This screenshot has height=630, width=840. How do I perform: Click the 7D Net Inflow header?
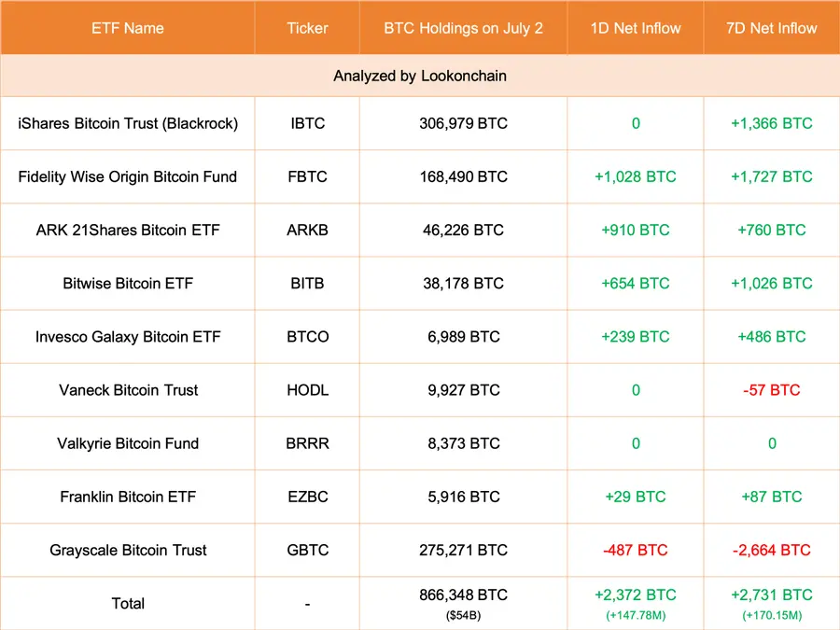772,28
